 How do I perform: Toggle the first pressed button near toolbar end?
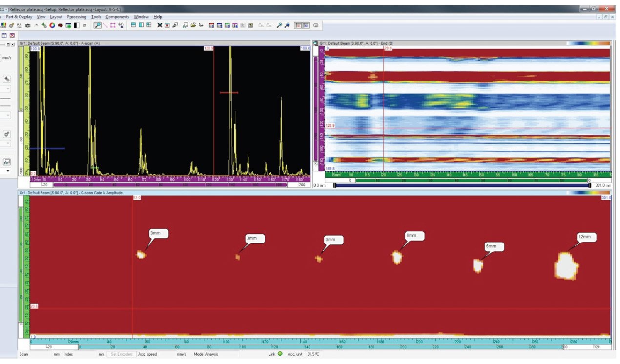click(298, 25)
